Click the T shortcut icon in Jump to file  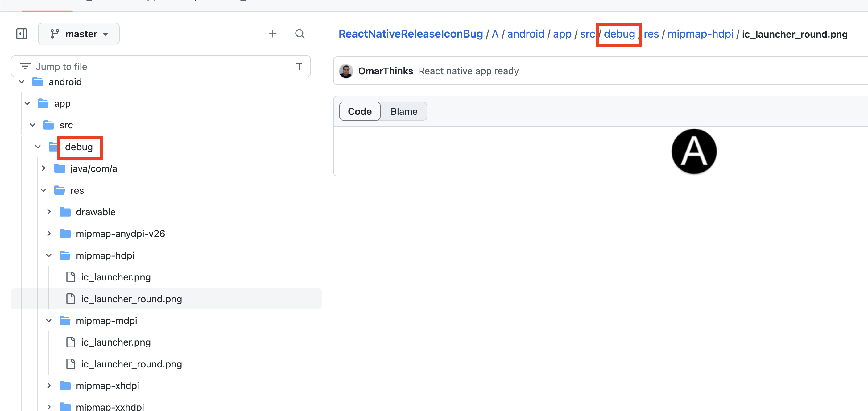[299, 66]
